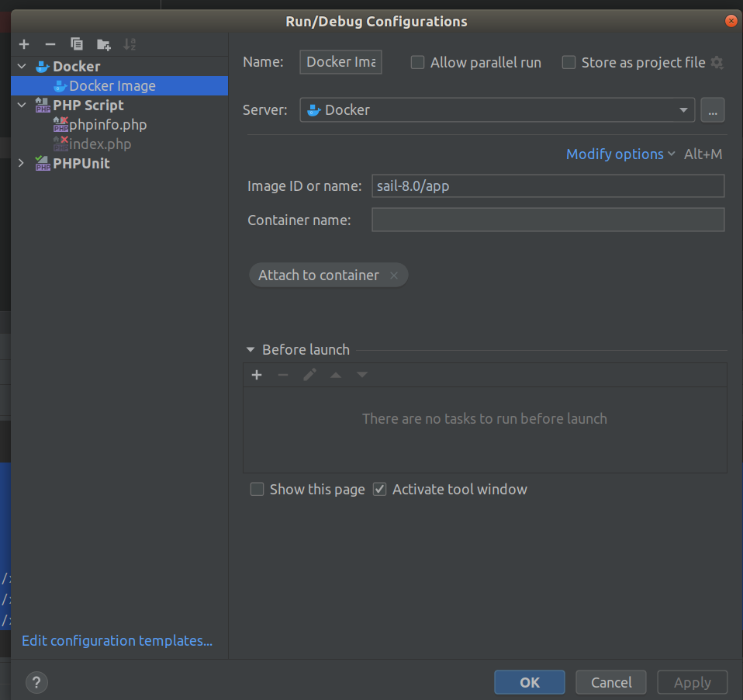Select phpinfo.php configuration in tree
743x700 pixels.
click(x=108, y=125)
